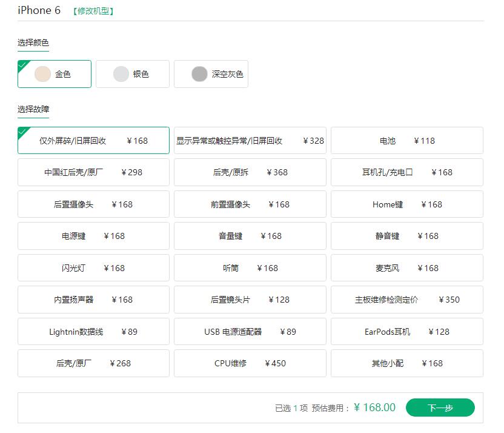This screenshot has width=504, height=433.
Task: Click the 选择颜色 section heading
Action: point(33,43)
